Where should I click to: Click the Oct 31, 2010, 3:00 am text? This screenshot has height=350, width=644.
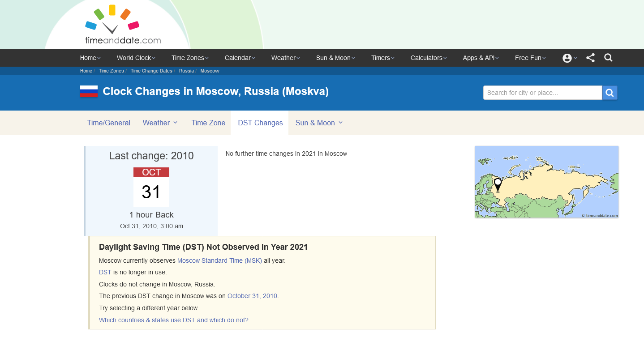(151, 226)
